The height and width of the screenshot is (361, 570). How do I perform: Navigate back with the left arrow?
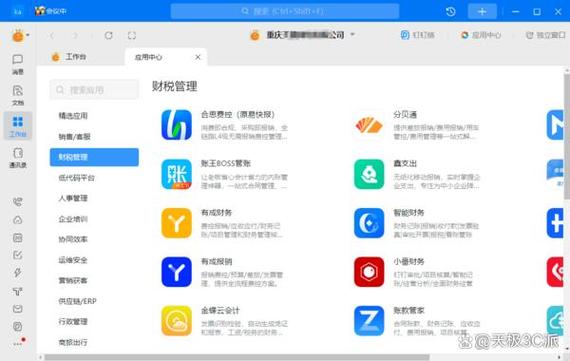52,35
